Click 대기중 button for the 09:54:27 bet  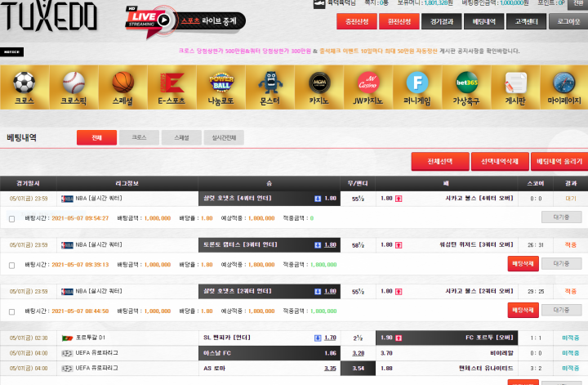[561, 217]
